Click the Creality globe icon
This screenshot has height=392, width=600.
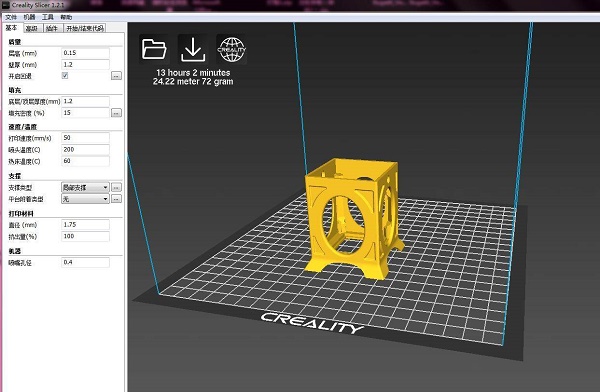pos(231,49)
